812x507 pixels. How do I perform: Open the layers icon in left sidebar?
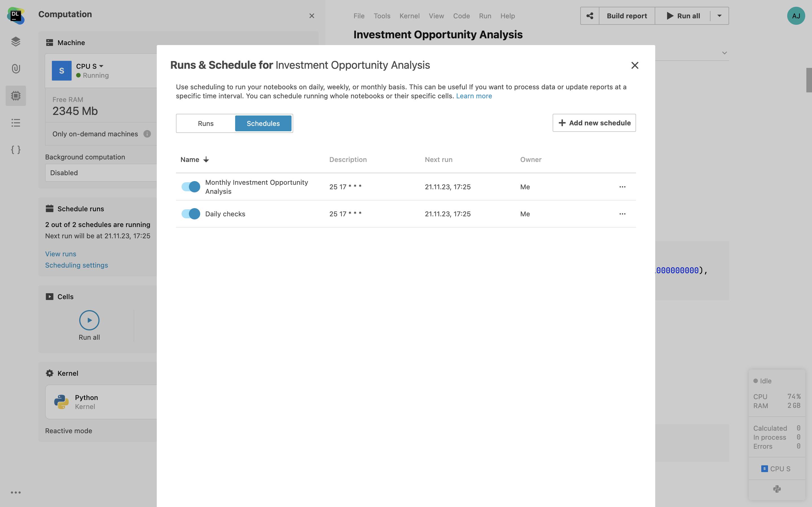point(16,42)
